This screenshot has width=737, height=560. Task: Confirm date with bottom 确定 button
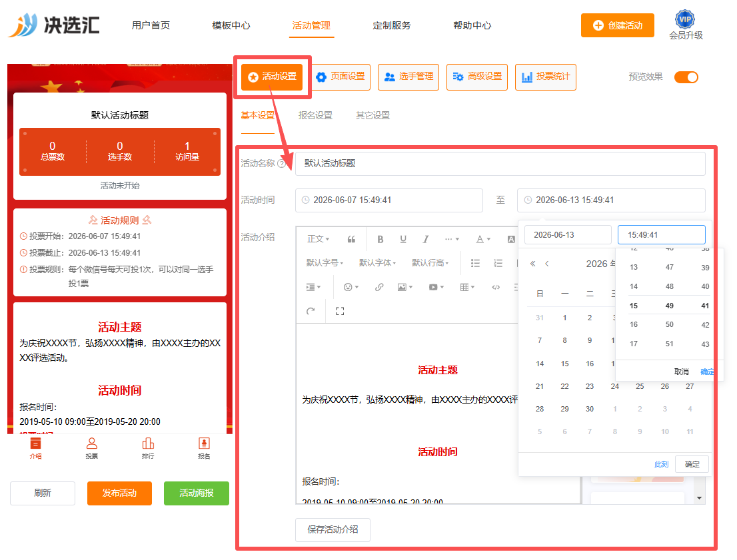(692, 464)
